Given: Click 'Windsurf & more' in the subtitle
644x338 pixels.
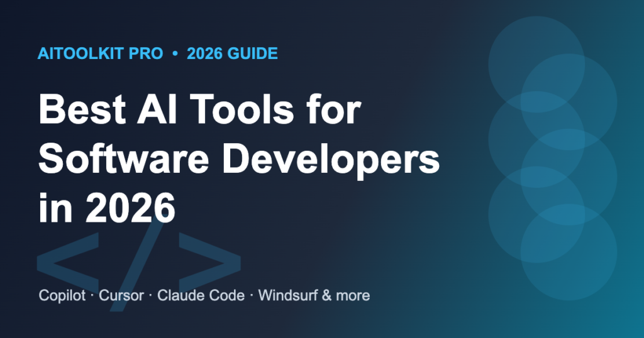Looking at the screenshot, I should (x=314, y=295).
